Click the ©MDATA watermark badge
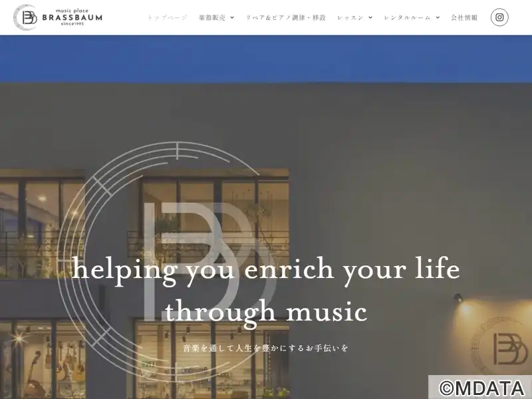Image resolution: width=532 pixels, height=399 pixels. click(480, 387)
